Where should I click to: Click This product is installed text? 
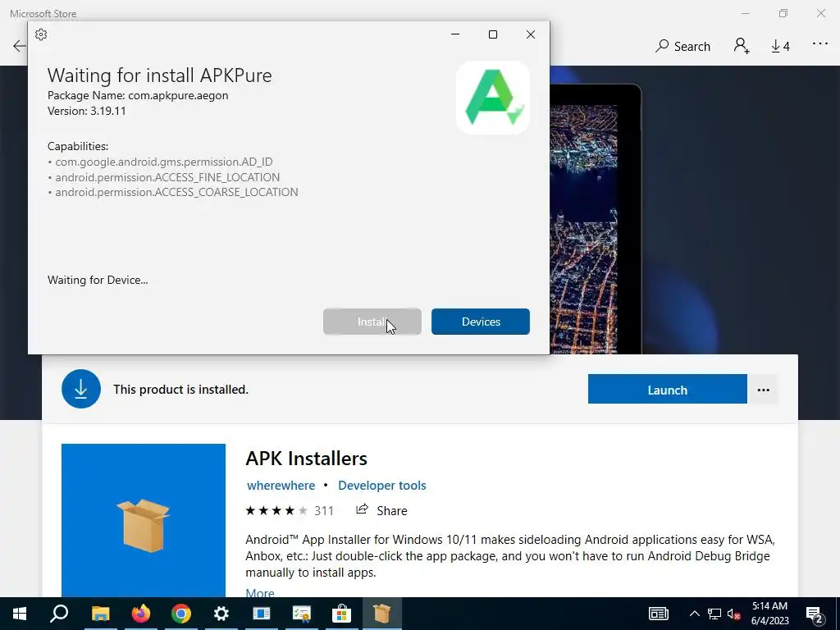pos(180,390)
